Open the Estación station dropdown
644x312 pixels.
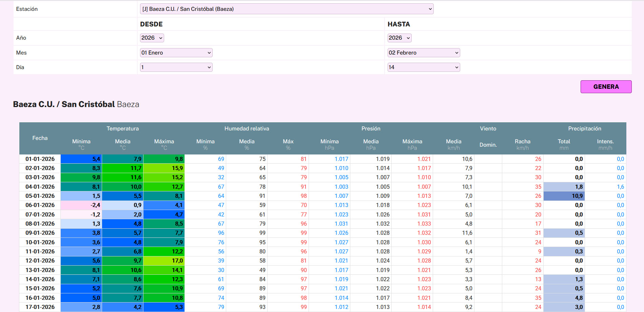coord(287,9)
